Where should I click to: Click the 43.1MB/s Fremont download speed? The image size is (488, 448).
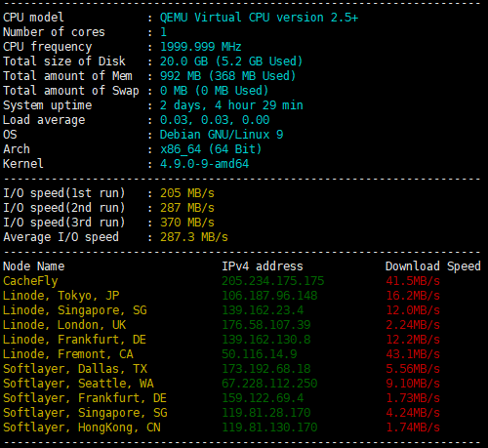click(413, 354)
